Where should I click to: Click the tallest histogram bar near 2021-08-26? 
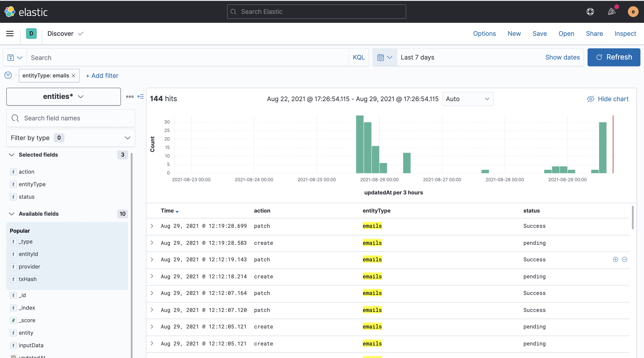tap(359, 144)
